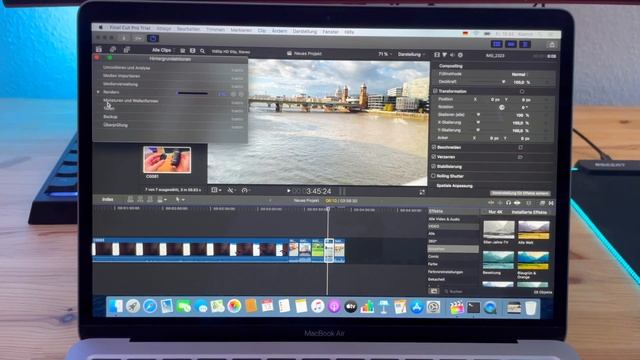640x360 pixels.
Task: Open the viewer transform tools dropdown
Action: coord(216,190)
